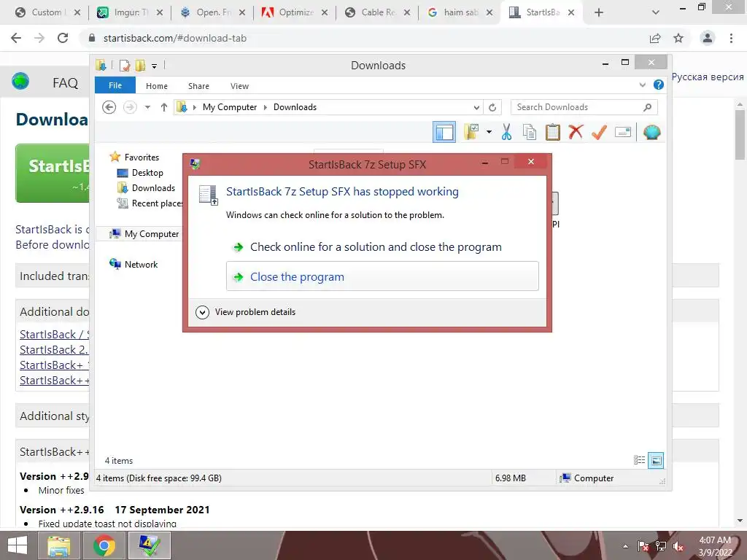Open Chrome profile avatar icon
The height and width of the screenshot is (560, 747).
(x=708, y=38)
